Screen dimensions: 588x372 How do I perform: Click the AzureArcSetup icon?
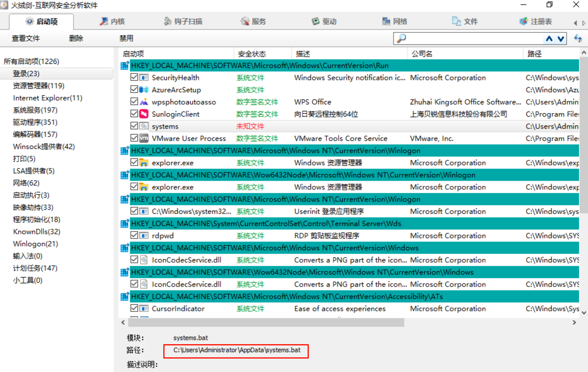[x=144, y=89]
